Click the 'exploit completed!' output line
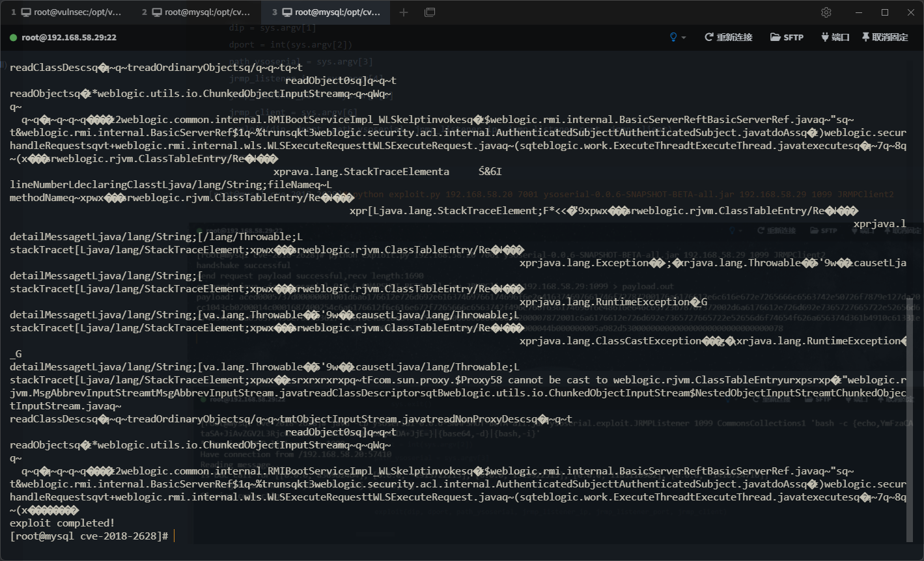The image size is (924, 561). (x=63, y=523)
